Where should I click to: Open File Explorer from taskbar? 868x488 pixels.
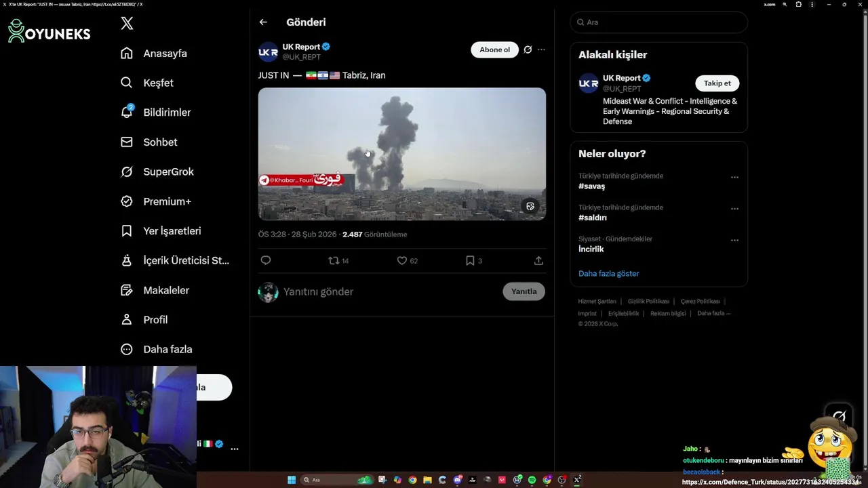click(x=428, y=480)
